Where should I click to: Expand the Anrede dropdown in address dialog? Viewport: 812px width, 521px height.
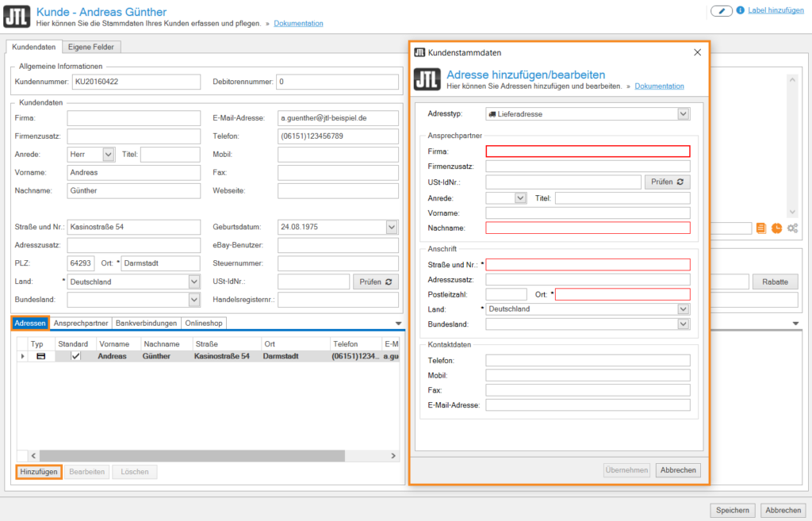[520, 198]
